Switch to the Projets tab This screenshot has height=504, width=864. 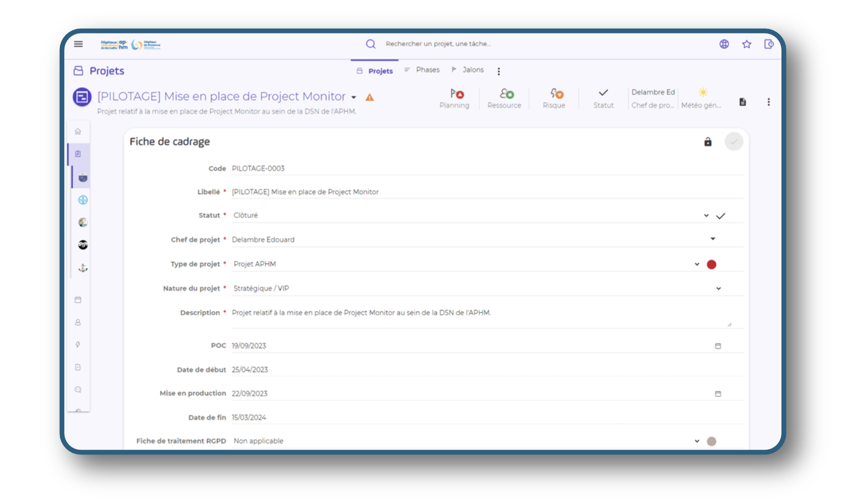pyautogui.click(x=375, y=71)
